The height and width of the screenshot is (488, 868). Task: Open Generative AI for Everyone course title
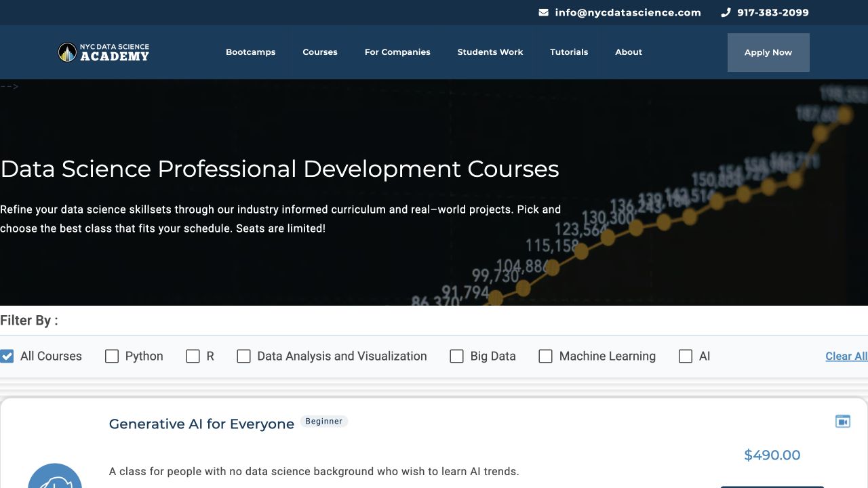coord(201,424)
